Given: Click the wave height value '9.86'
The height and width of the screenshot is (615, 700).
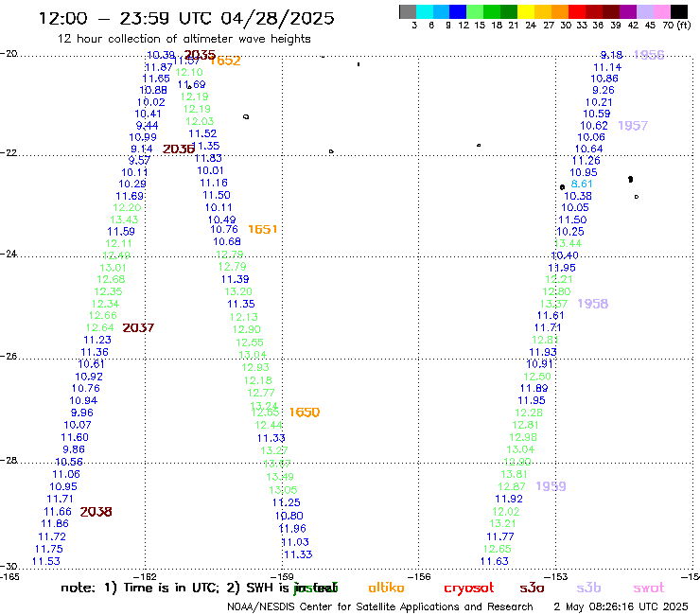Looking at the screenshot, I should coord(74,449).
